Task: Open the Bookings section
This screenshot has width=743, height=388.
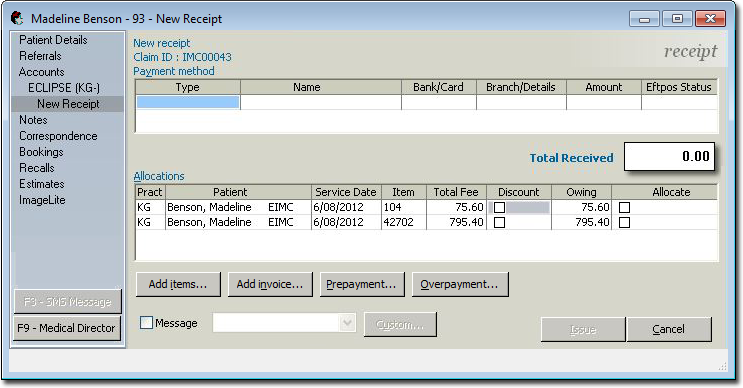Action: click(41, 152)
